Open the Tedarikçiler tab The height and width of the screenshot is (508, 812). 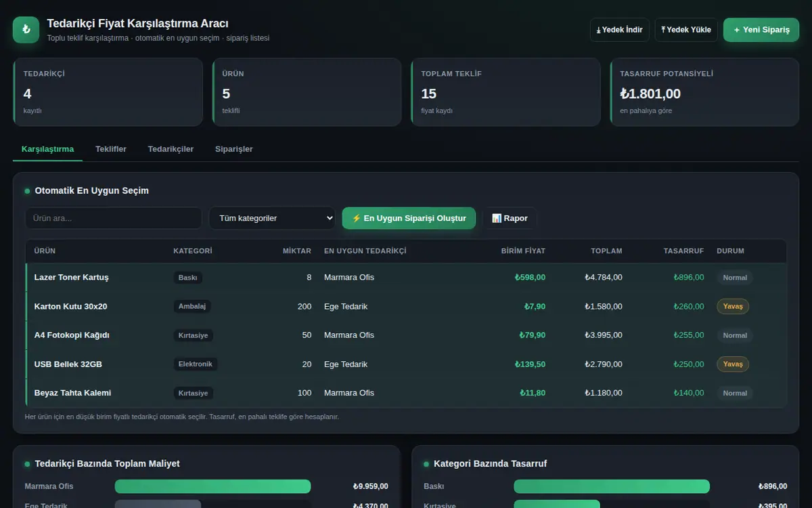click(171, 149)
